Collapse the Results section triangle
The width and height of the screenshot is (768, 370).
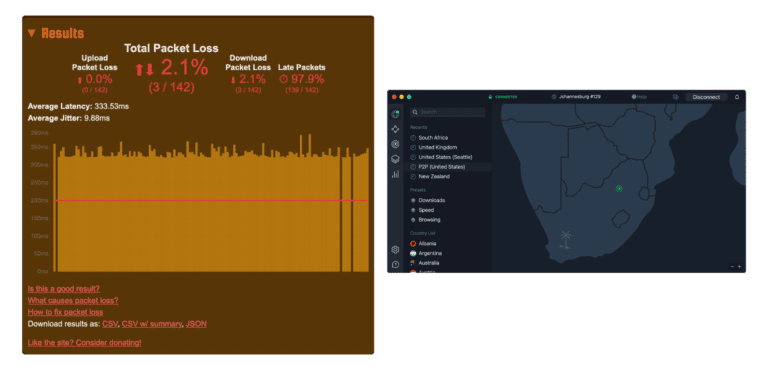point(32,33)
